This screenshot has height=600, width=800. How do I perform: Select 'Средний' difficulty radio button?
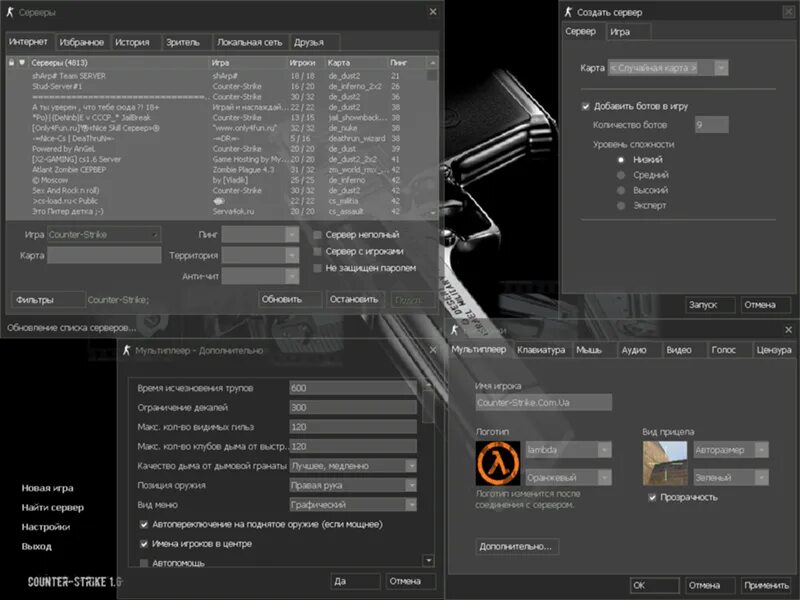tap(621, 175)
